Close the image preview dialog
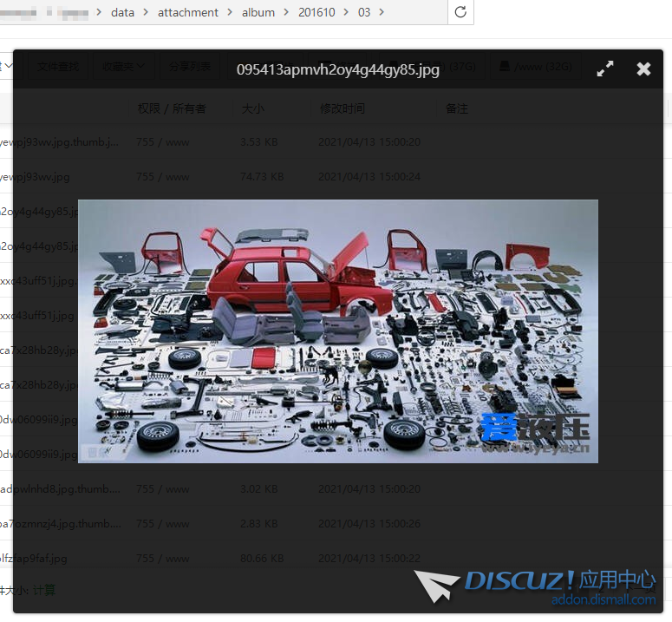Screen dimensions: 672x622 (x=643, y=69)
